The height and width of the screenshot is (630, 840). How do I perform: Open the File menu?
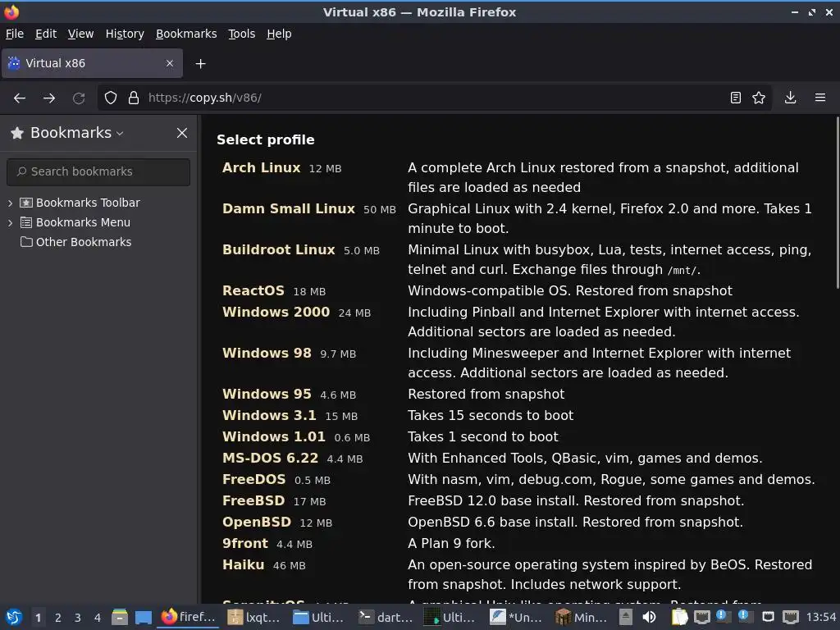pyautogui.click(x=15, y=34)
